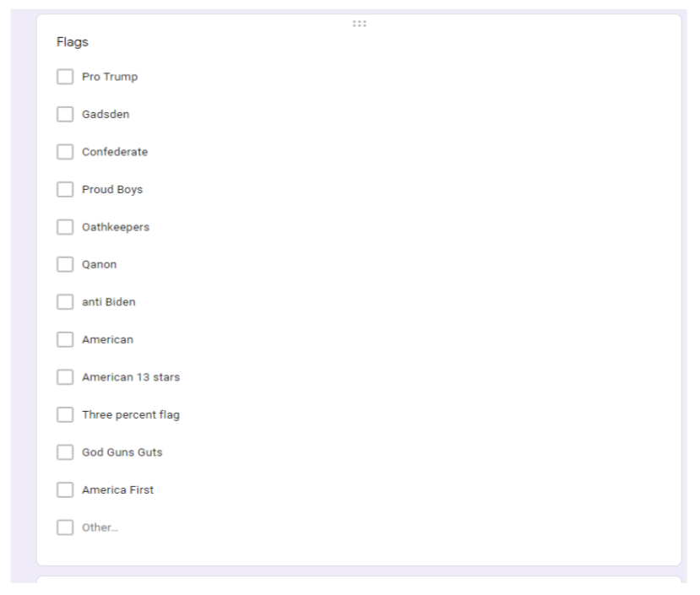The height and width of the screenshot is (595, 700).
Task: Check the Confederate checkbox
Action: point(66,151)
